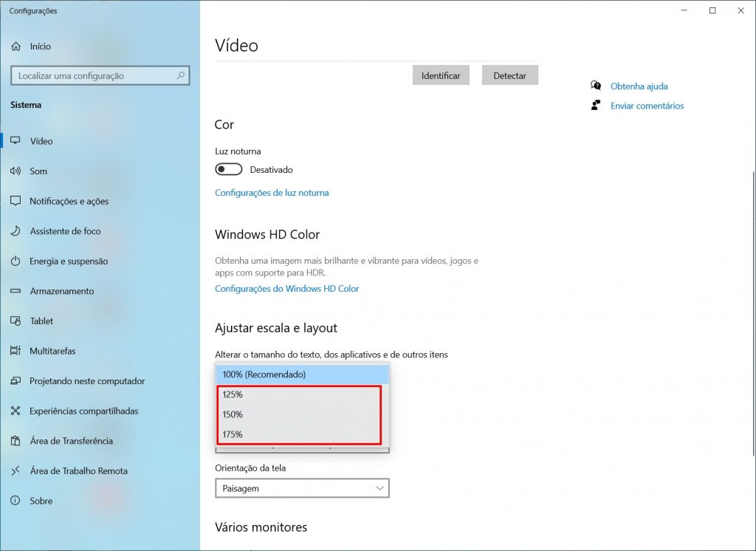The width and height of the screenshot is (756, 551).
Task: Click the Assistente de foco moon icon
Action: coord(16,230)
